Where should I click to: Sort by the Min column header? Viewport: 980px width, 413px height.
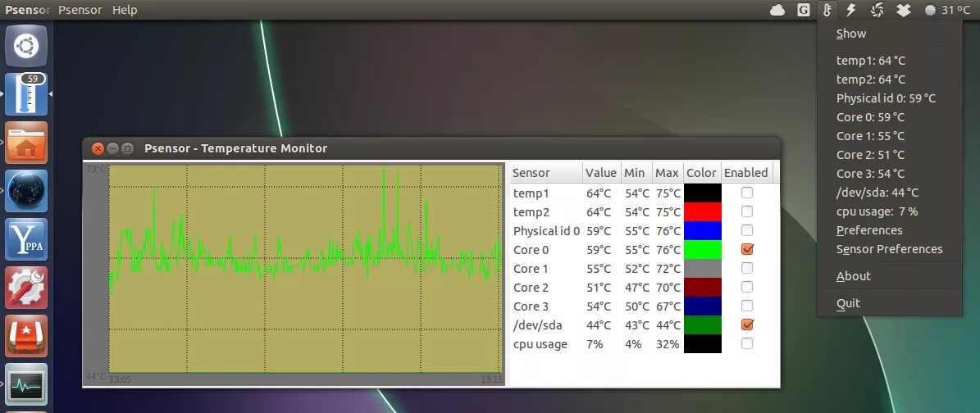[636, 173]
